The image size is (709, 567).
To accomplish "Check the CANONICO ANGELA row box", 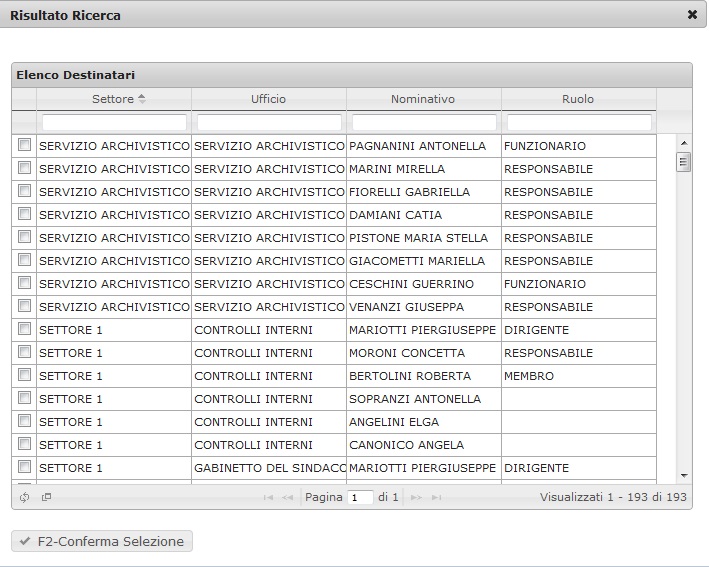I will click(x=24, y=444).
